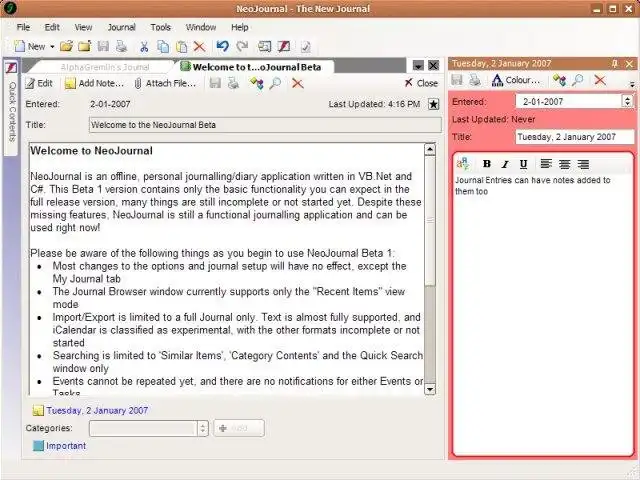Screen dimensions: 640x480
Task: Click the similar items icon in note panel
Action: coord(559,80)
